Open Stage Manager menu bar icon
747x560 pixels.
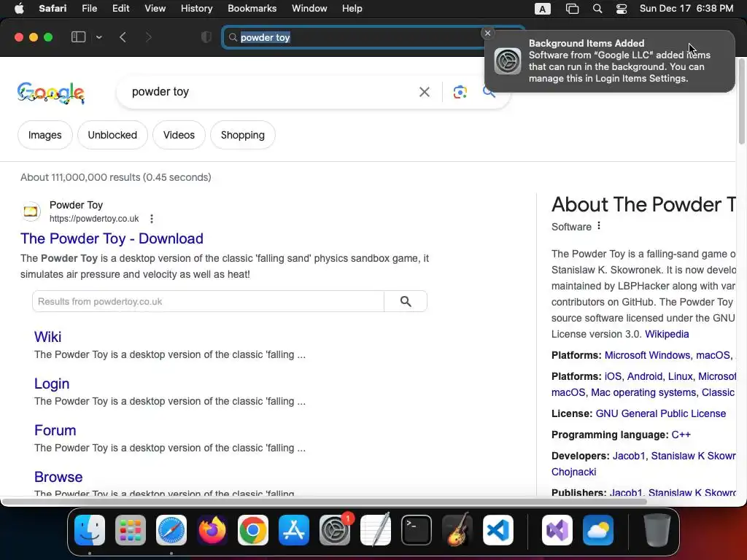(572, 9)
